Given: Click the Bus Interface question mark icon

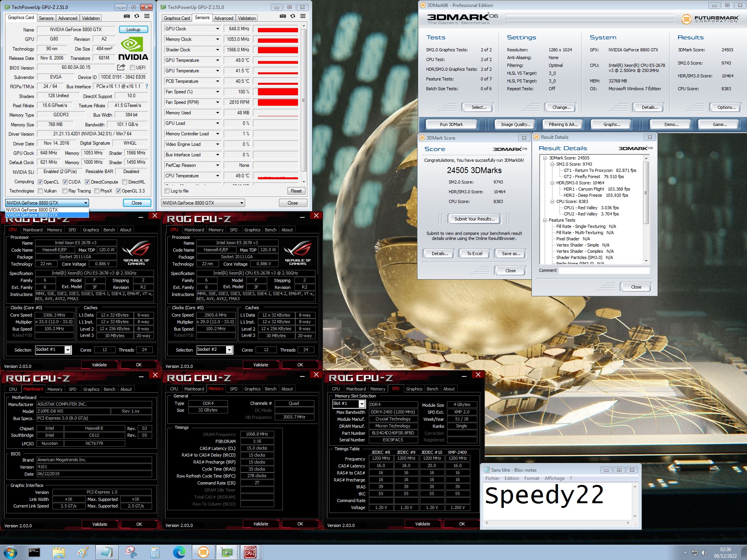Looking at the screenshot, I should pos(147,86).
